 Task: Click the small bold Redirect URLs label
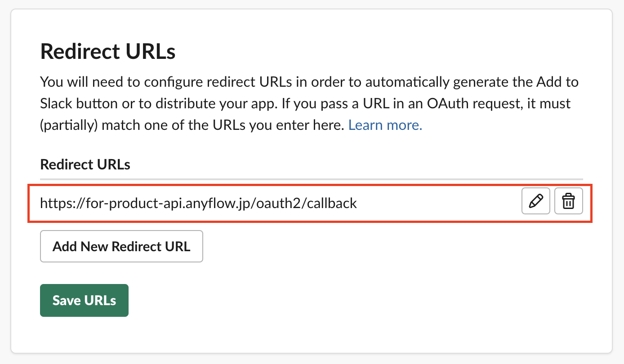[x=85, y=164]
